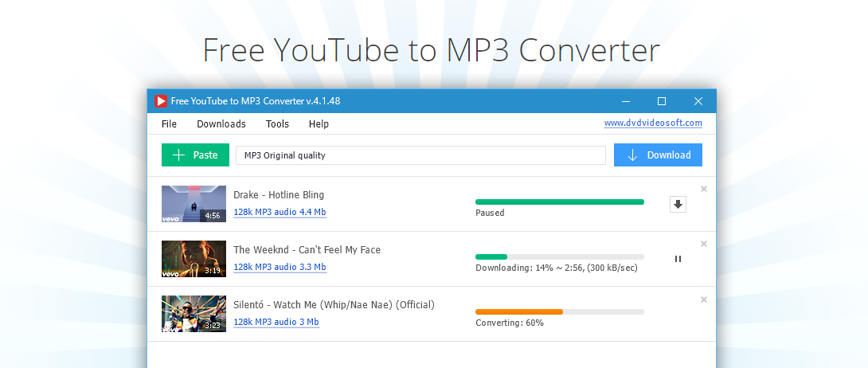Click The Weeknd video thumbnail
The width and height of the screenshot is (868, 368).
[x=194, y=259]
